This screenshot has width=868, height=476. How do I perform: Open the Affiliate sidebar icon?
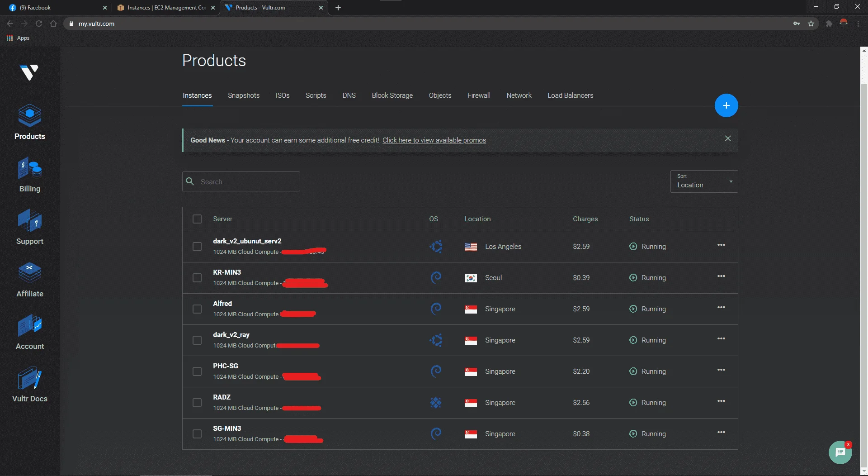click(x=30, y=273)
